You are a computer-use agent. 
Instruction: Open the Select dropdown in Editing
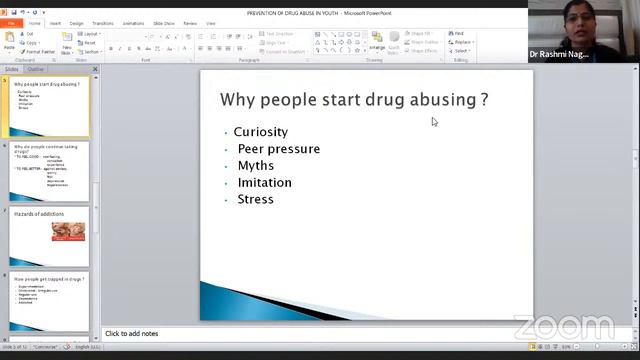(460, 51)
